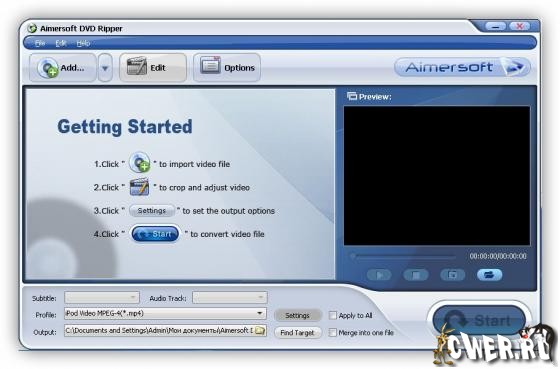Image resolution: width=560 pixels, height=369 pixels.
Task: Click the large Start convert button
Action: [479, 320]
